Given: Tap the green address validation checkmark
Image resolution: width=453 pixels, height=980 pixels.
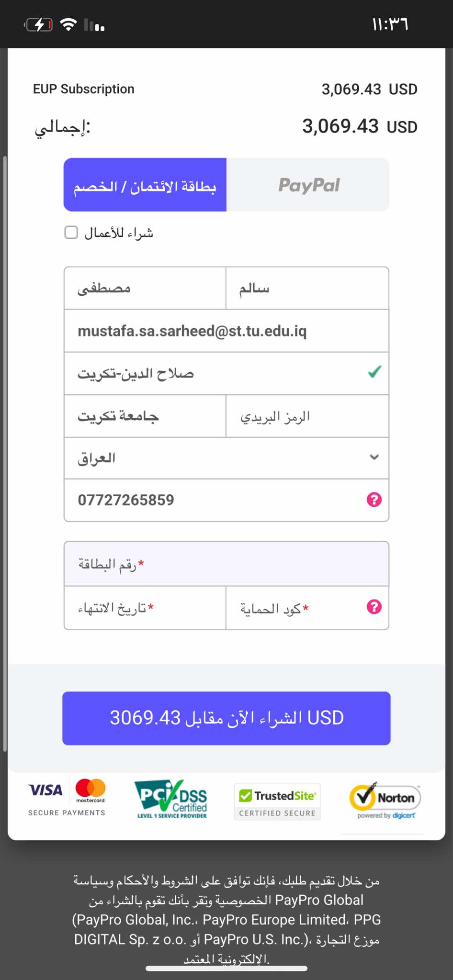Looking at the screenshot, I should point(374,372).
